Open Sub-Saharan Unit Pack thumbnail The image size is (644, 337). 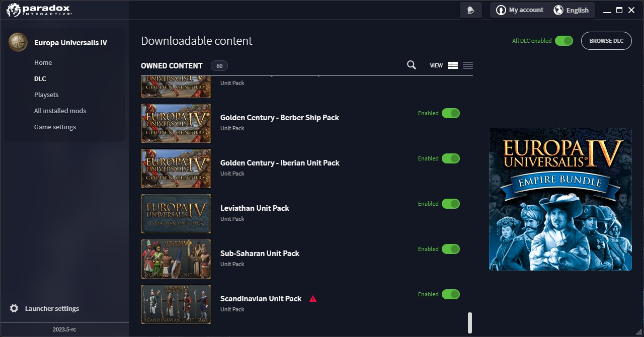point(176,259)
